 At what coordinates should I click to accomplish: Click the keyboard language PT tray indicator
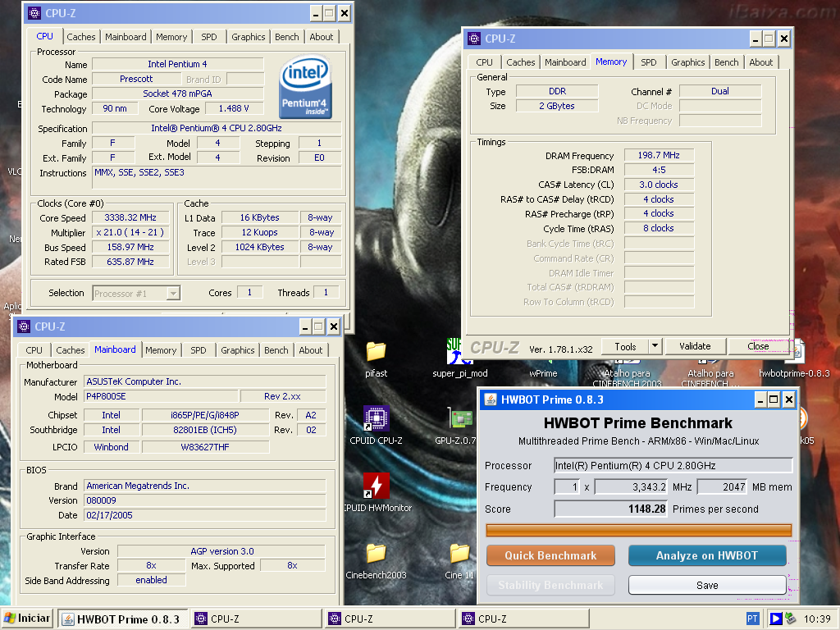coord(752,619)
